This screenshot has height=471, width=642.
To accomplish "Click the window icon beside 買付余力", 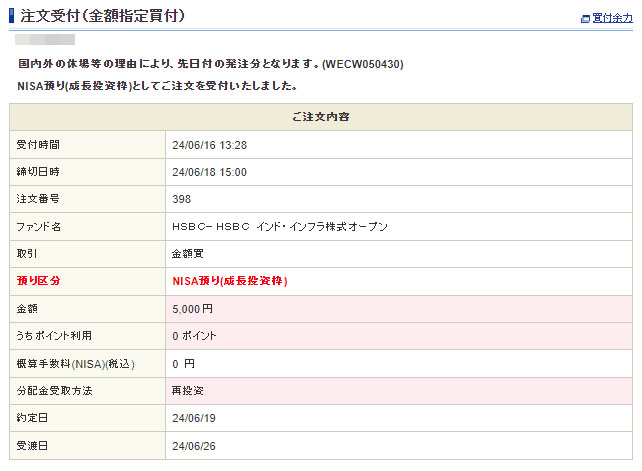I will click(585, 19).
